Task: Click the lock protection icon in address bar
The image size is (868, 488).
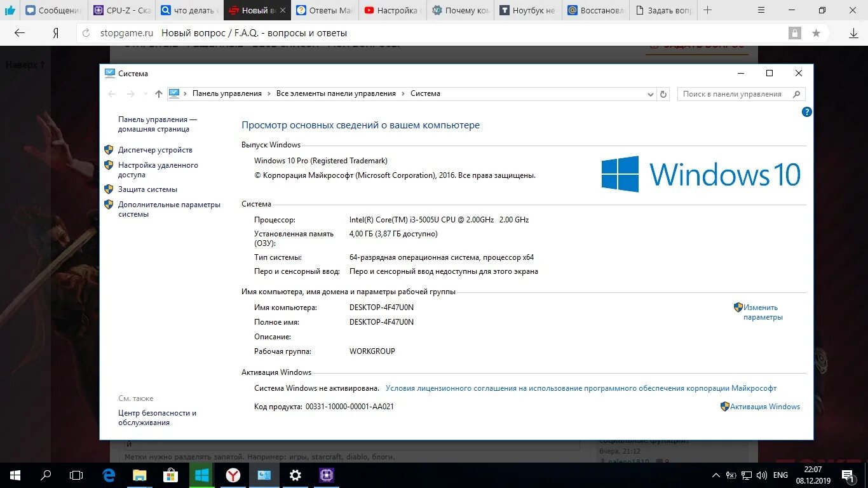Action: click(x=794, y=33)
